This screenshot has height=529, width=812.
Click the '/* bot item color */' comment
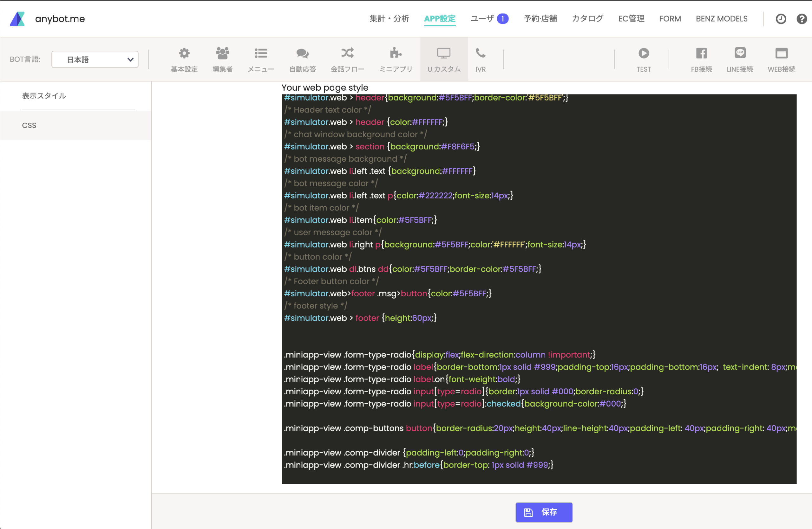coord(321,208)
